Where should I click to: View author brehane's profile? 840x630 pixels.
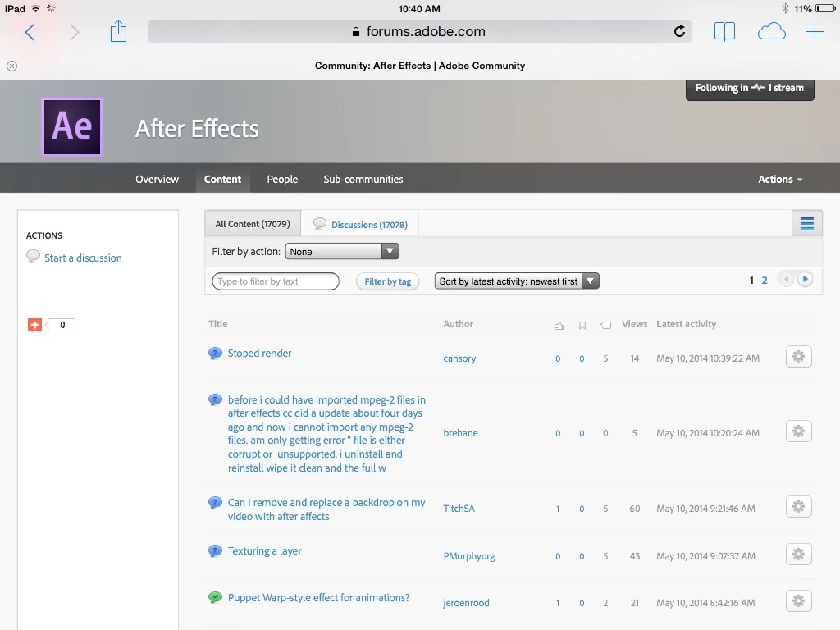[460, 433]
